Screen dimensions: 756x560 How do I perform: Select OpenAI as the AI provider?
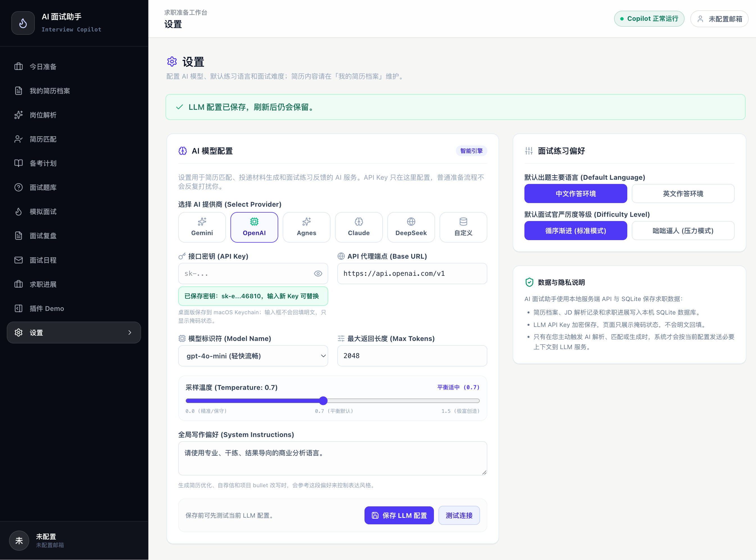pos(254,227)
